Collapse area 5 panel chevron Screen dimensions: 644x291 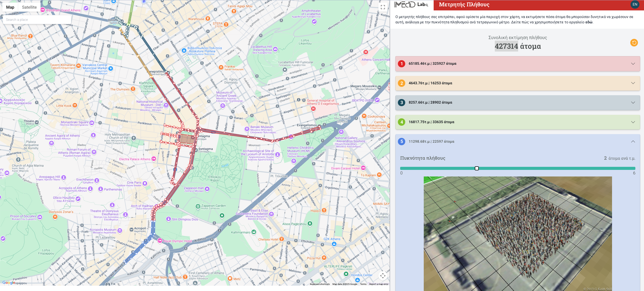click(x=633, y=141)
